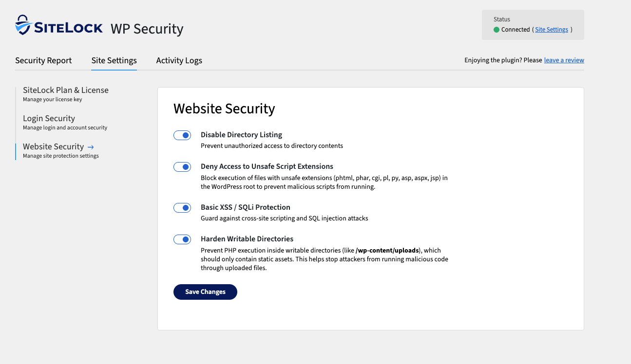The image size is (631, 364).
Task: Navigate to Login Security settings
Action: pyautogui.click(x=49, y=118)
